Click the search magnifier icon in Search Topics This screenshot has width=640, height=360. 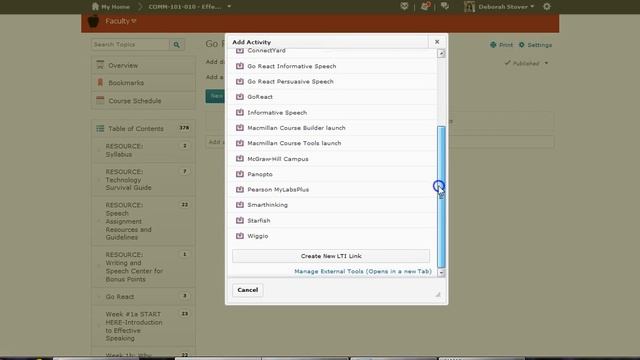pyautogui.click(x=177, y=44)
